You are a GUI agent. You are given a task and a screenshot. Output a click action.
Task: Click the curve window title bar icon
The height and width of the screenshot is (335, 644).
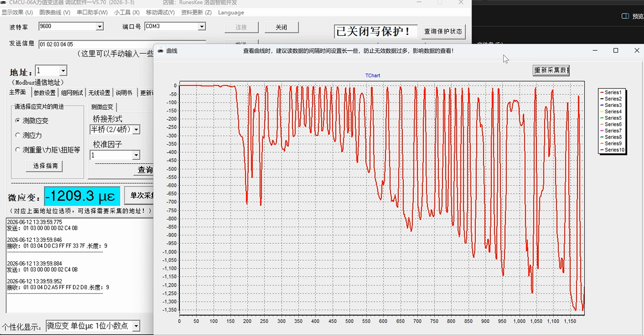pyautogui.click(x=160, y=51)
